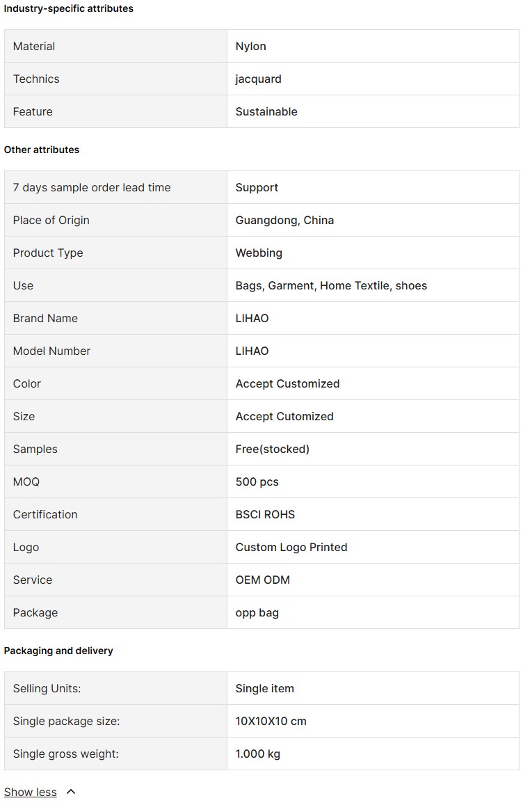This screenshot has height=812, width=523.
Task: Select the 1.000 kg gross weight value
Action: pos(257,754)
